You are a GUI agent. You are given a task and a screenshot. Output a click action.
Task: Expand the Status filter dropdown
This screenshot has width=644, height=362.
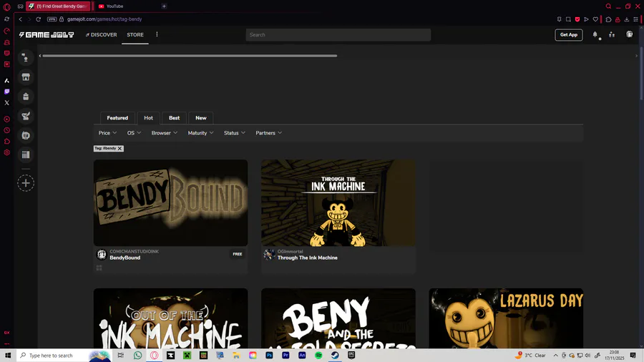[x=235, y=133]
